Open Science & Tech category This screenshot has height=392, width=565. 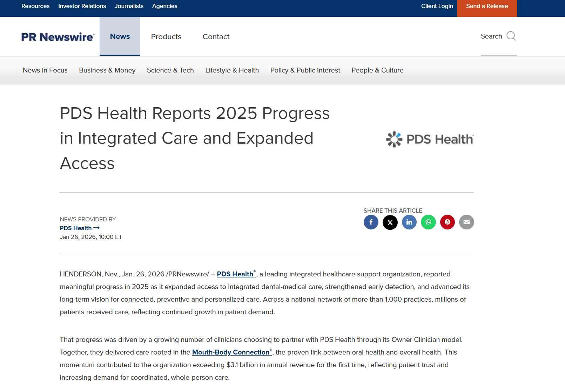point(170,70)
